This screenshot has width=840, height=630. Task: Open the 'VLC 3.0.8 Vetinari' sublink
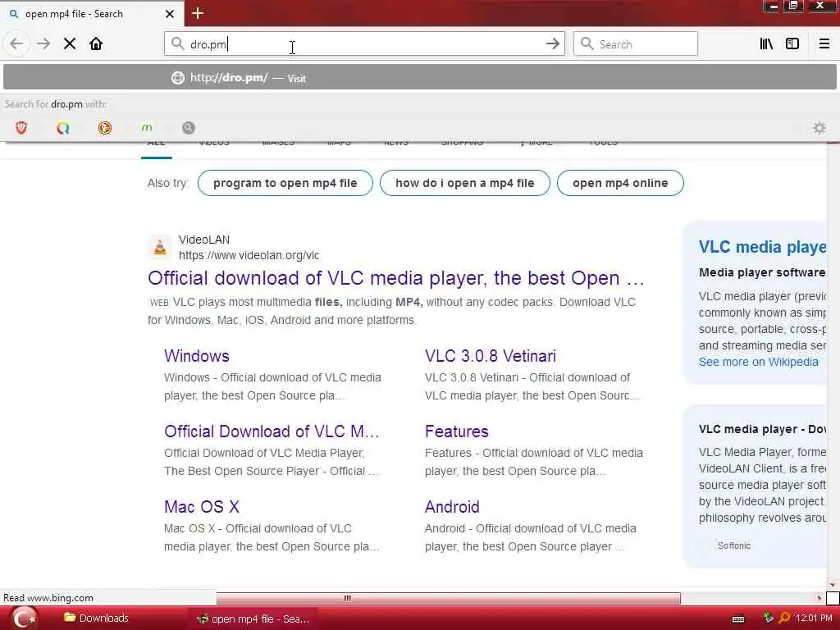pos(491,356)
